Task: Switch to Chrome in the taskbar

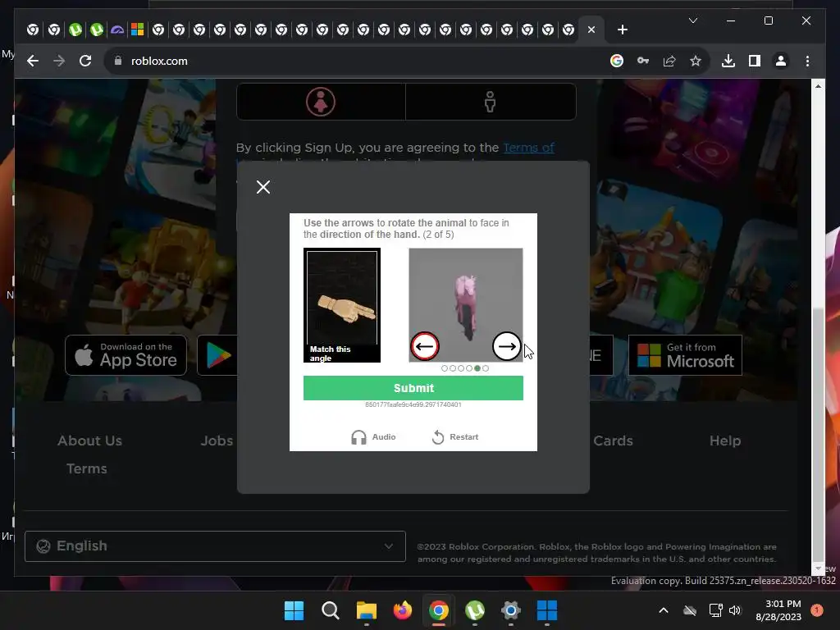Action: coord(439,610)
